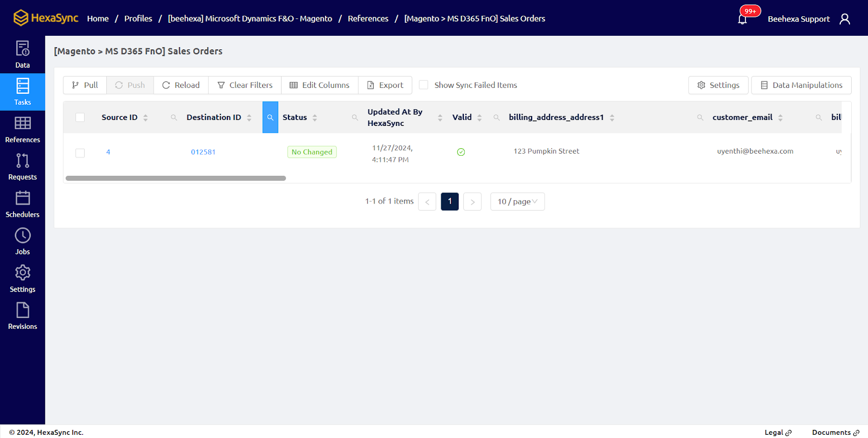
Task: Open Schedulers in the sidebar
Action: tap(22, 204)
